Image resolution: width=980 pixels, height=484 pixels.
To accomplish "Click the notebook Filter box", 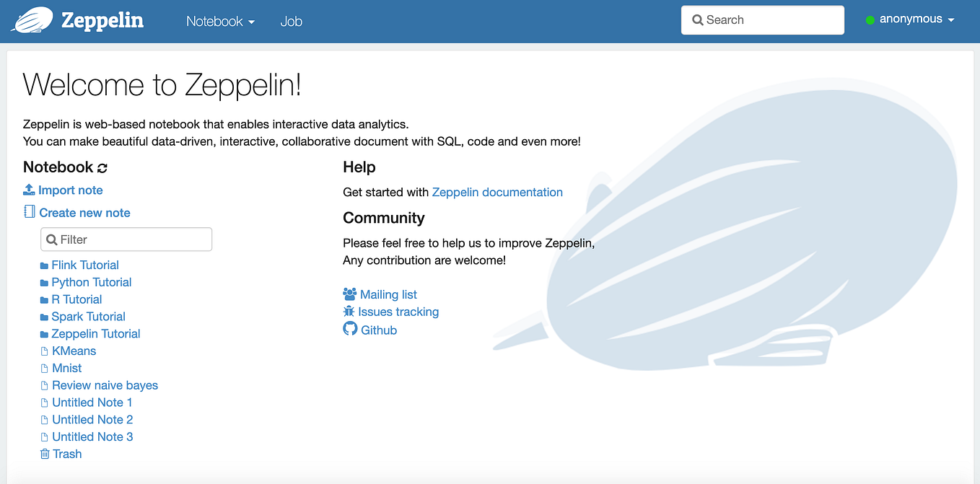I will point(126,239).
